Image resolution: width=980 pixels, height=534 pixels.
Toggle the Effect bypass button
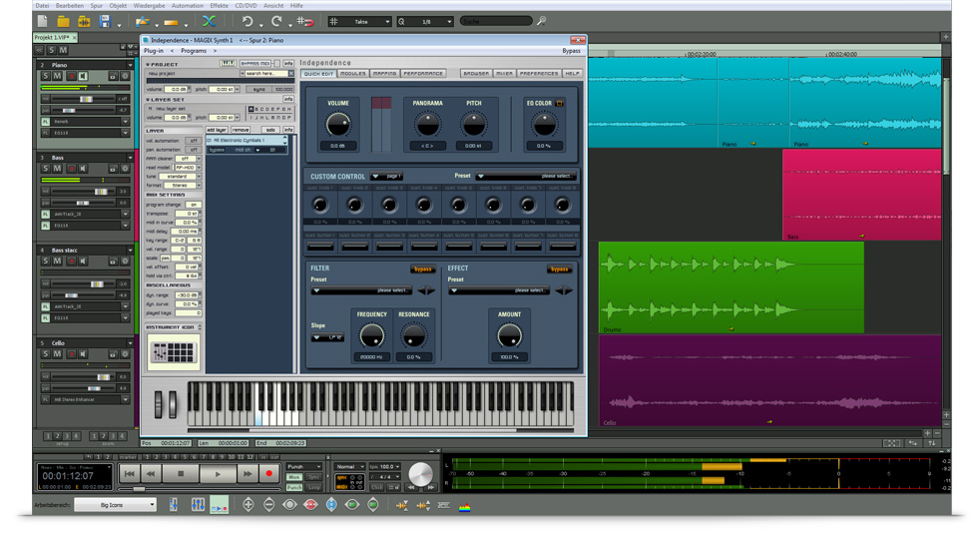point(560,268)
